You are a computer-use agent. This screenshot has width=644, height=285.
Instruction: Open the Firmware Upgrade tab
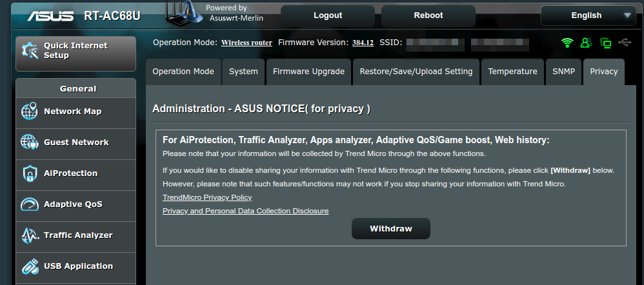[308, 72]
